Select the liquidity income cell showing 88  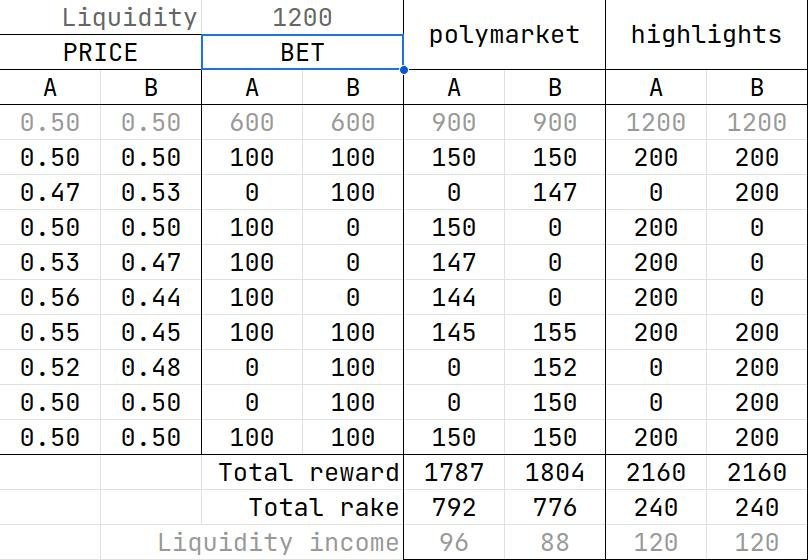tap(555, 542)
